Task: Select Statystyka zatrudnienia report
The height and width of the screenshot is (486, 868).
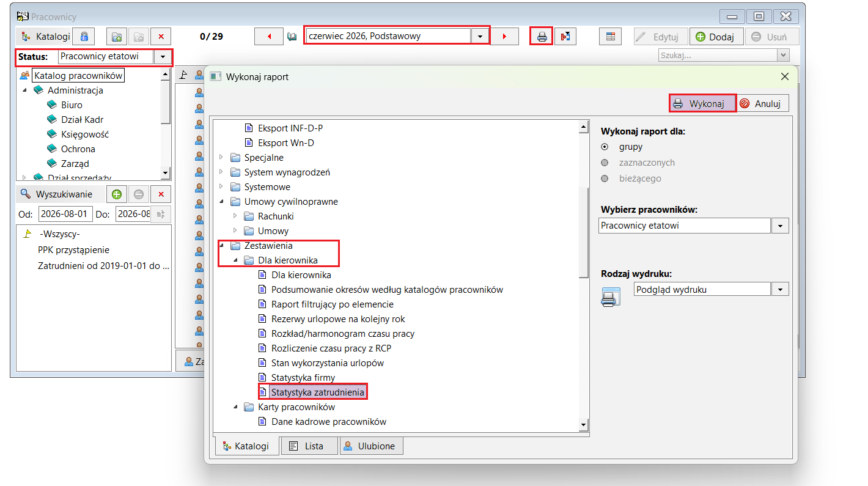Action: (x=318, y=392)
